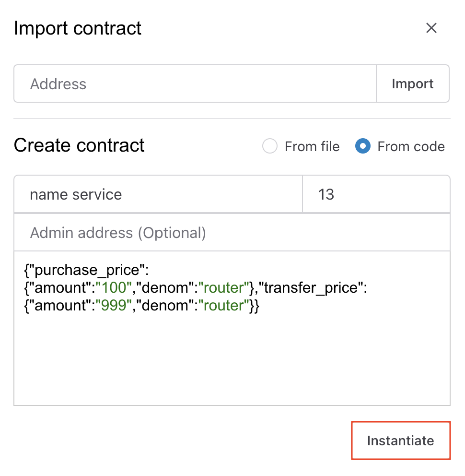The height and width of the screenshot is (476, 465).
Task: Focus the 'name service' contract name field
Action: (158, 194)
